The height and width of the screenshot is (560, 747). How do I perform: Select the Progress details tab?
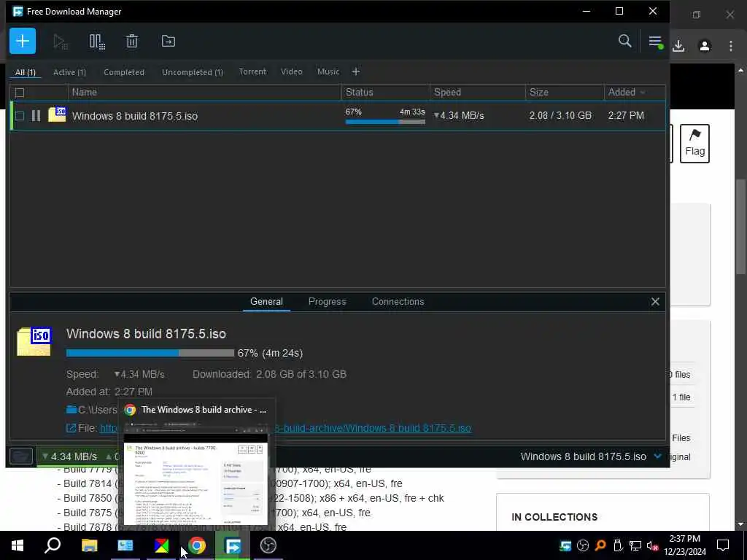(327, 302)
